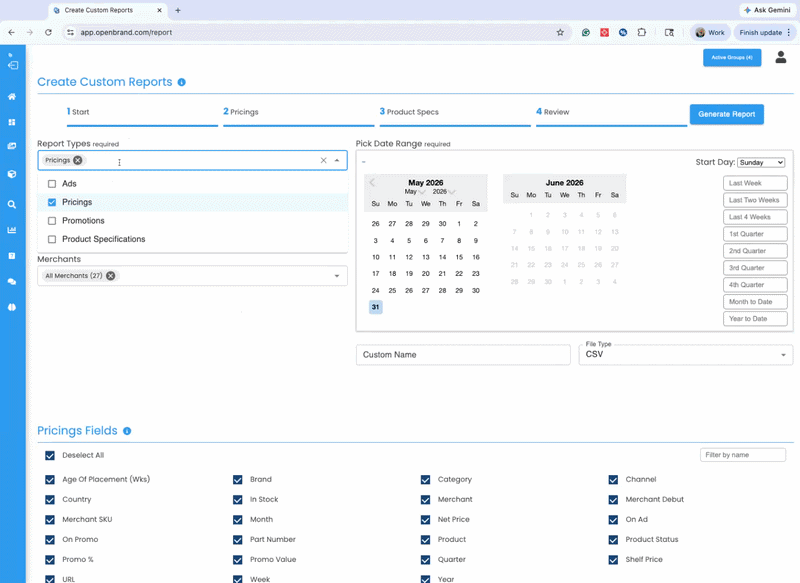This screenshot has height=583, width=800.
Task: Click info icon beside Create Custom Reports
Action: [182, 82]
